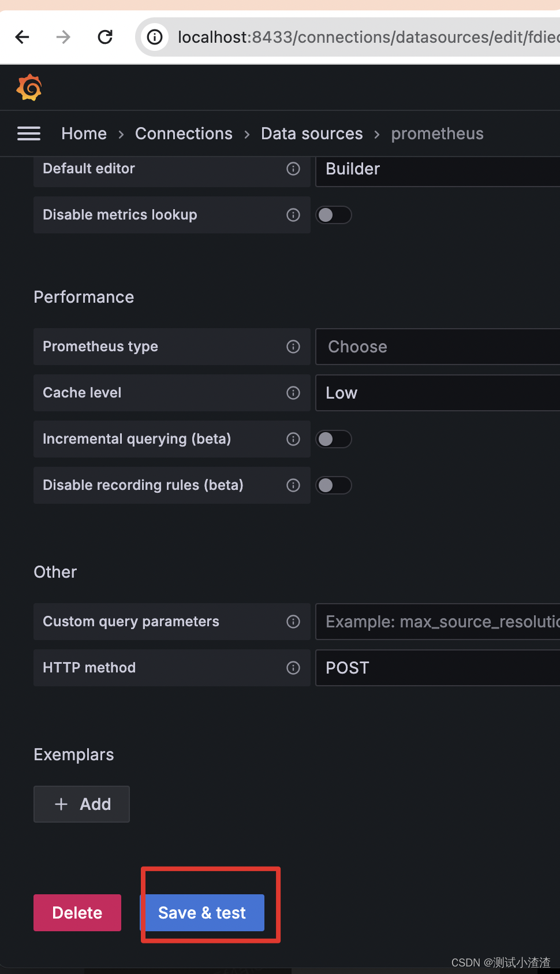Go to Data sources in the breadcrumb

click(x=312, y=134)
